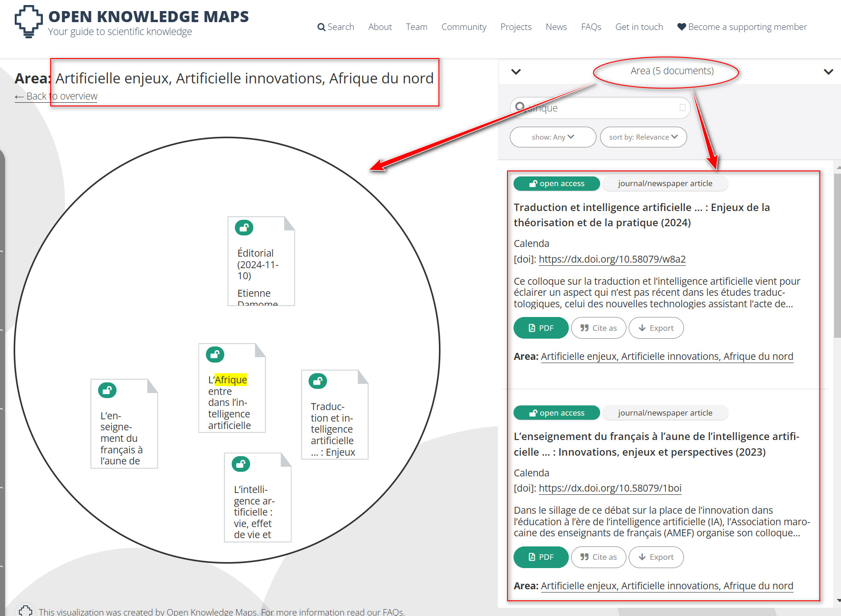Collapse the Area documents list with the right chevron
The image size is (841, 616).
828,71
